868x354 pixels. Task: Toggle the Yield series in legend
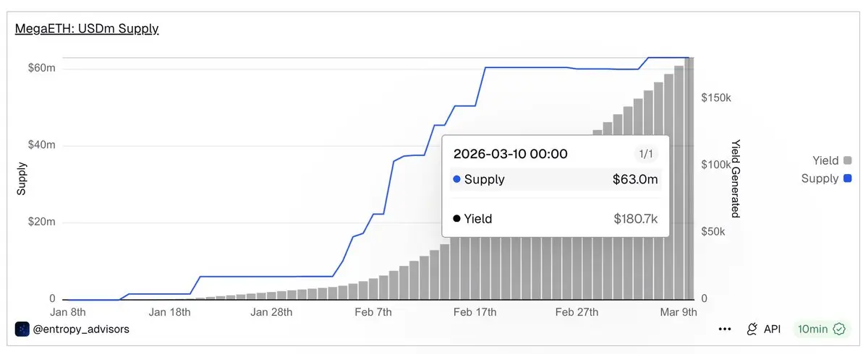825,160
